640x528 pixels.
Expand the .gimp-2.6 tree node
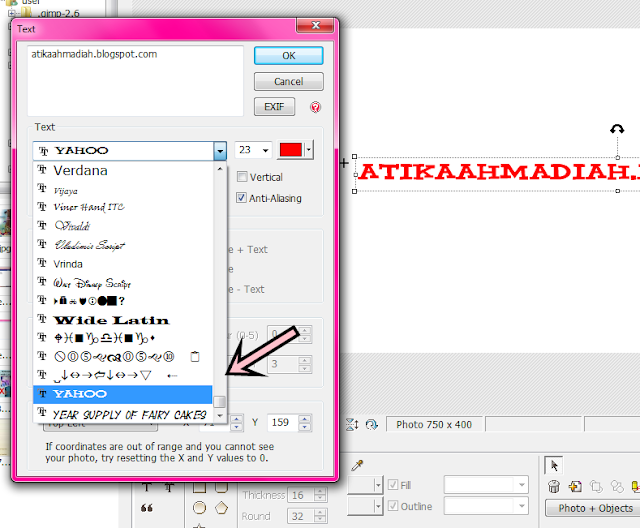coord(12,13)
